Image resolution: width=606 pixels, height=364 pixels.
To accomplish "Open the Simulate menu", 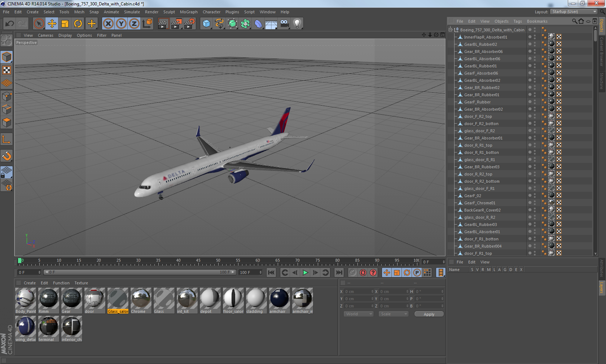I will click(132, 12).
